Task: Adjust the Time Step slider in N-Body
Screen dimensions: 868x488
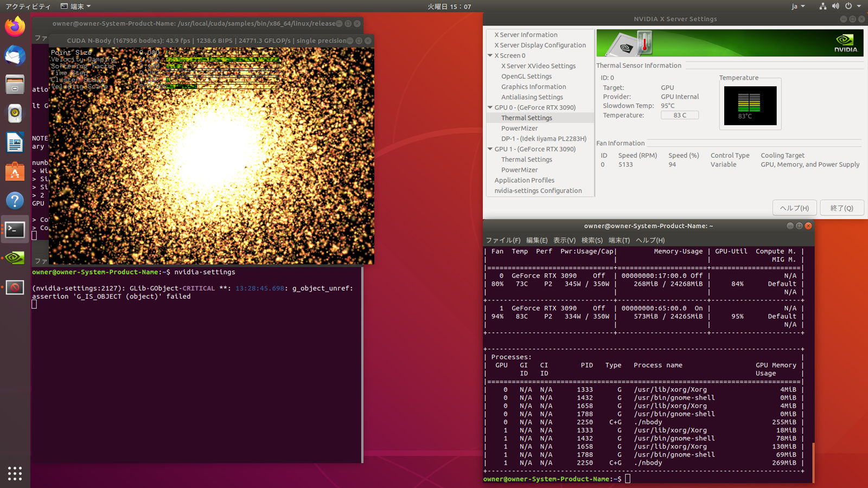Action: (x=222, y=73)
